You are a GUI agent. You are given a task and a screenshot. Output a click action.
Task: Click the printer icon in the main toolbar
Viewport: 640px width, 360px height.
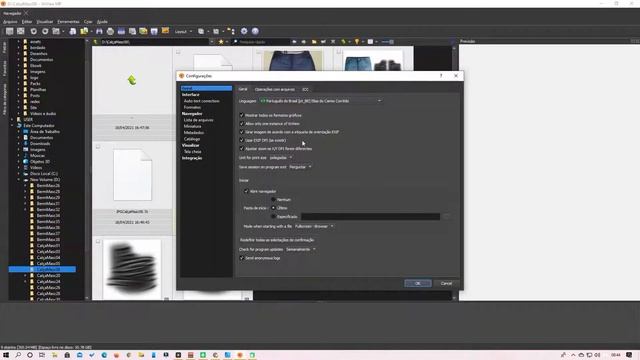click(110, 31)
